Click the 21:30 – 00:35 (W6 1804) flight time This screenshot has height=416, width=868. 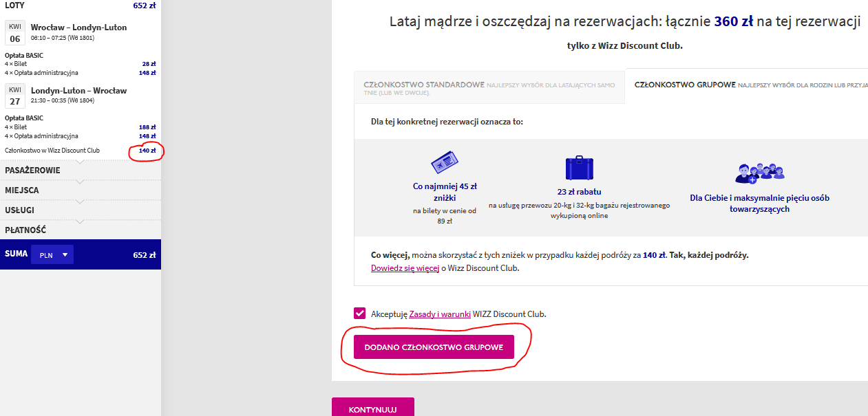pyautogui.click(x=63, y=101)
